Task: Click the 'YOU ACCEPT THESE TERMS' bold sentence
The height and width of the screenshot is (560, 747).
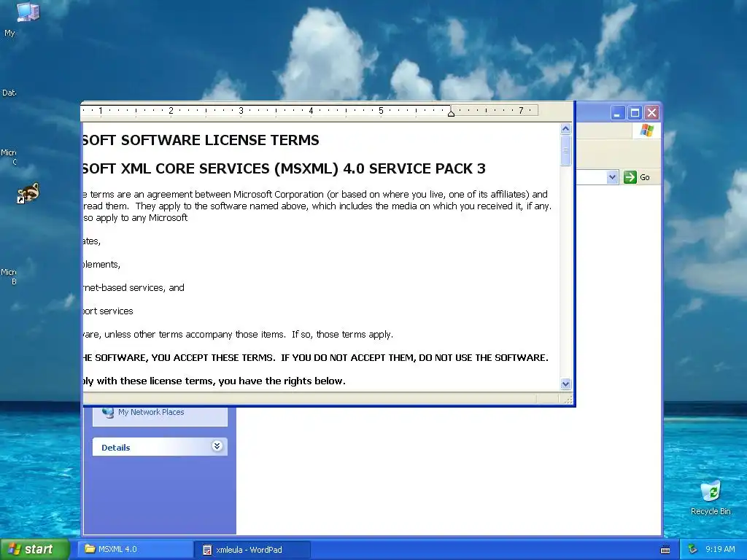Action: click(x=213, y=357)
